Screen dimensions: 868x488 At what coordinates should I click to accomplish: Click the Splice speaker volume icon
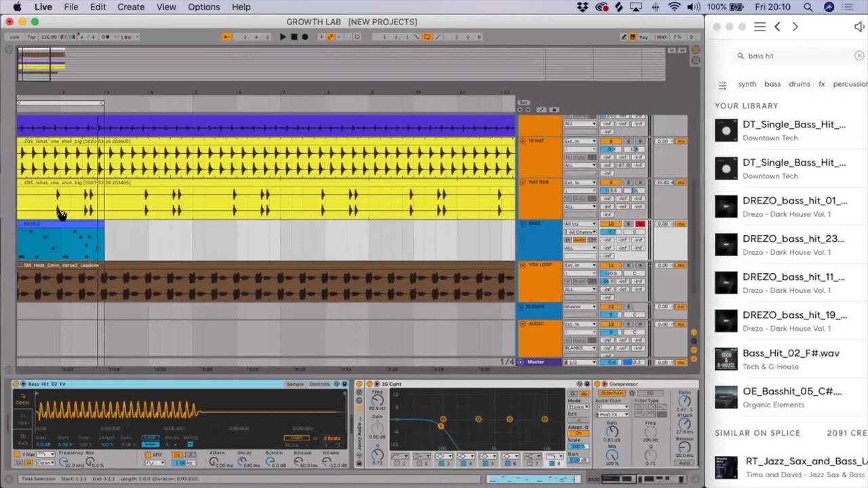(x=859, y=26)
